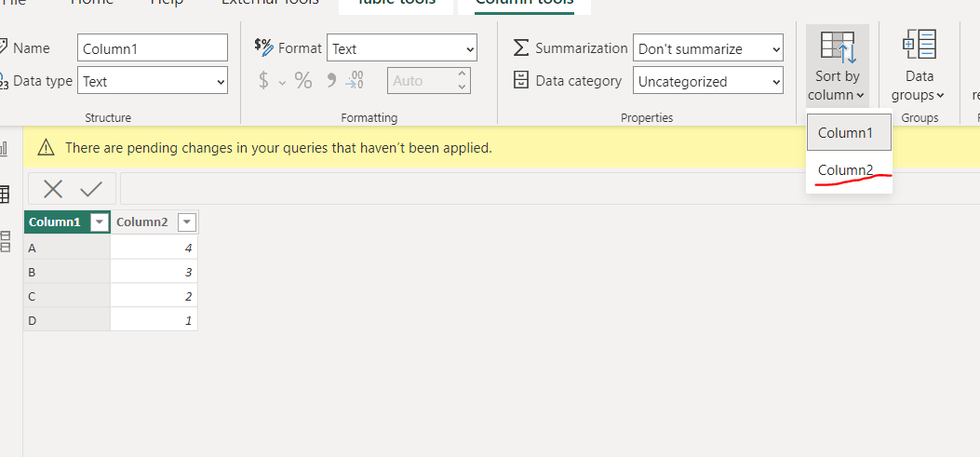Screen dimensions: 980x457
Task: Click the Format paintbrush icon
Action: (263, 47)
